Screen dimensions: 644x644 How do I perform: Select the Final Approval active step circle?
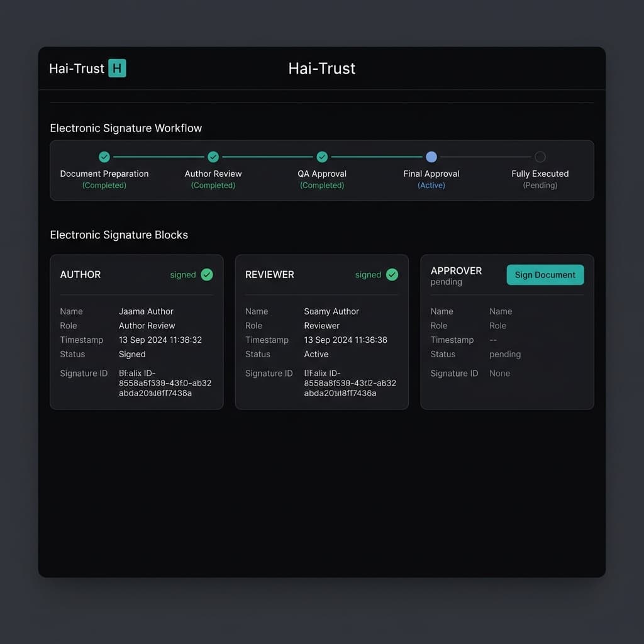point(431,157)
